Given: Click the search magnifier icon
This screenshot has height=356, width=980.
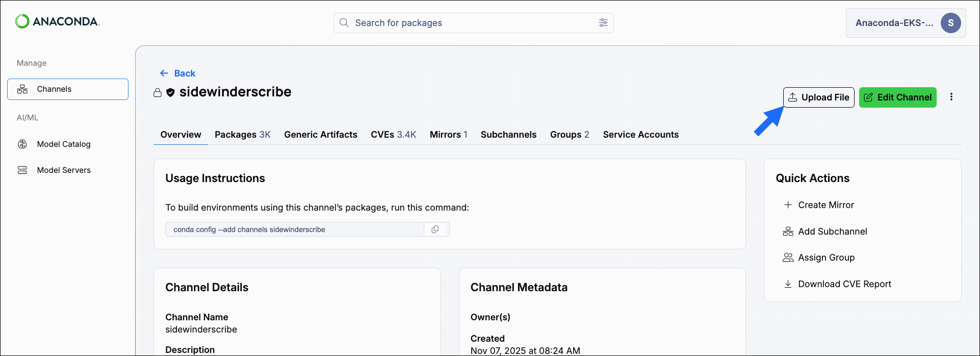Looking at the screenshot, I should [x=344, y=22].
